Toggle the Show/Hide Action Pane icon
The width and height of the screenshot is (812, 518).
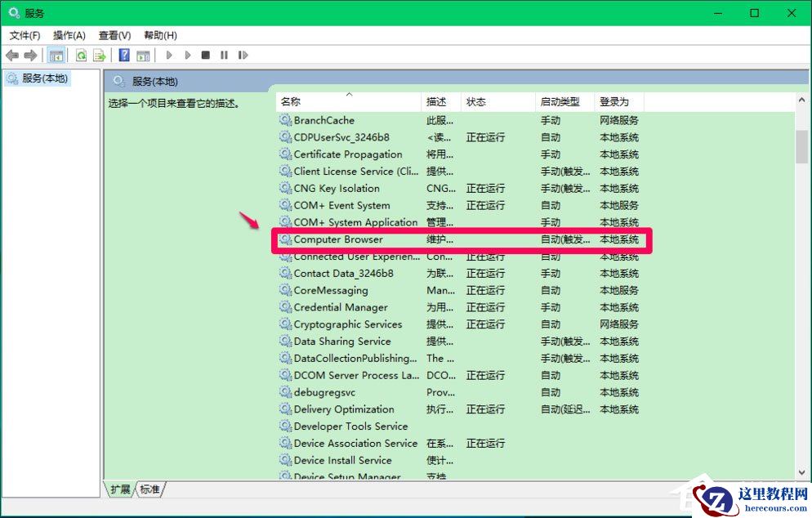pyautogui.click(x=143, y=55)
